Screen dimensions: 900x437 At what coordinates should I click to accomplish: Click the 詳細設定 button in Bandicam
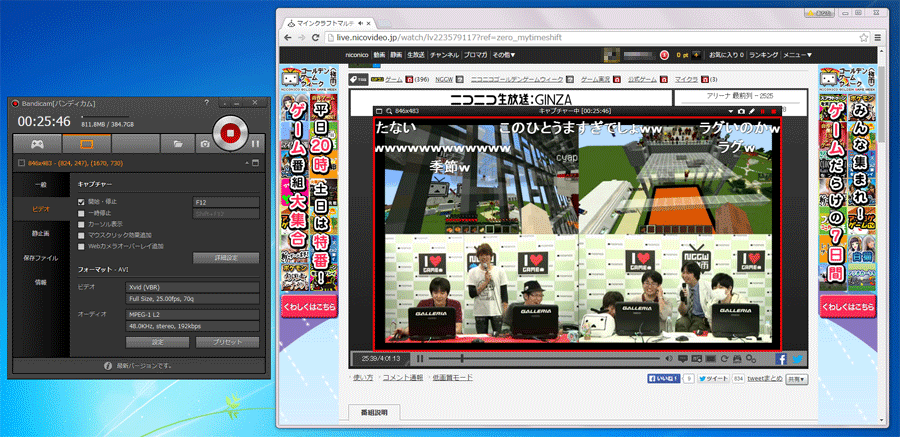(x=226, y=258)
